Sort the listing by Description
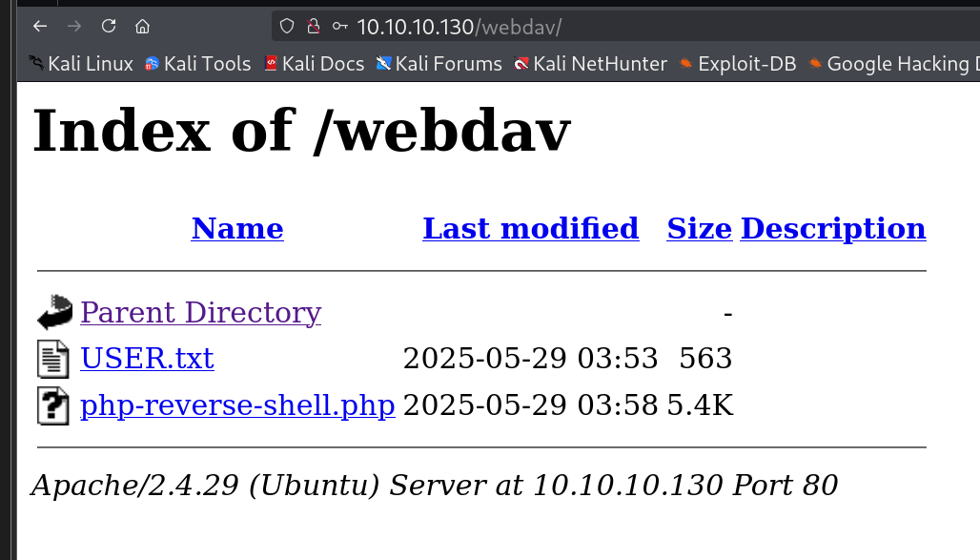Viewport: 980px width, 560px height. click(832, 229)
